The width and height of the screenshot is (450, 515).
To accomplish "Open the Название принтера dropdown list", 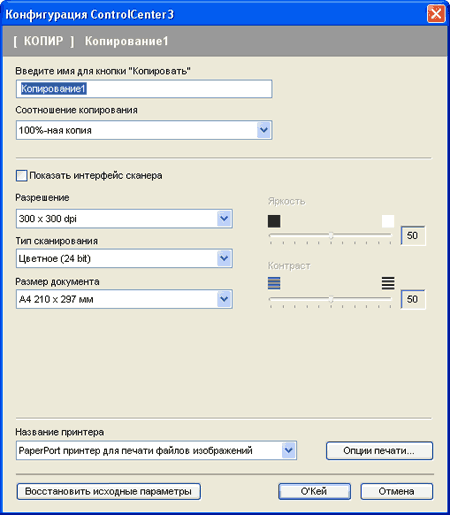I will (x=289, y=451).
